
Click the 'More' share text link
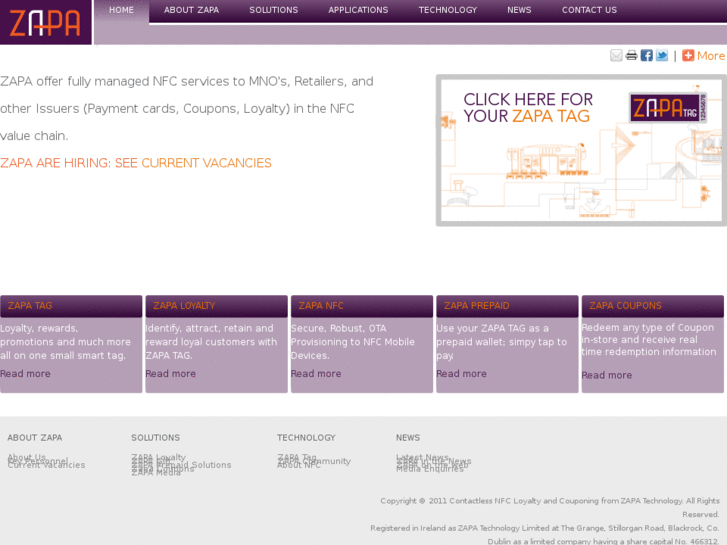(x=711, y=56)
